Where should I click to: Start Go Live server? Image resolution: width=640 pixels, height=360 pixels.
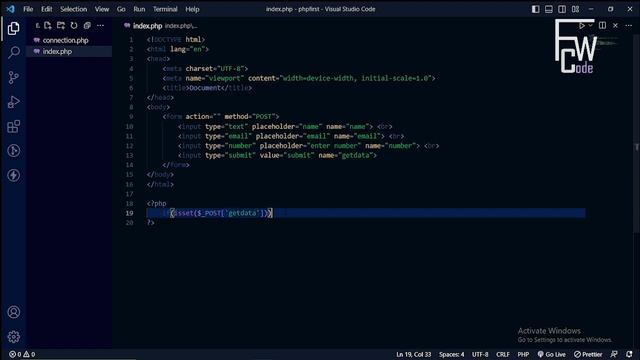(551, 354)
